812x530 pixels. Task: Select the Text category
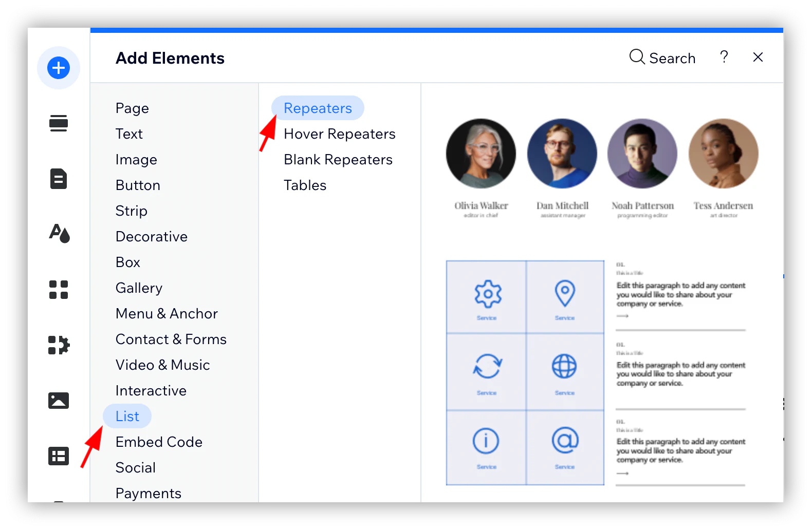point(129,134)
